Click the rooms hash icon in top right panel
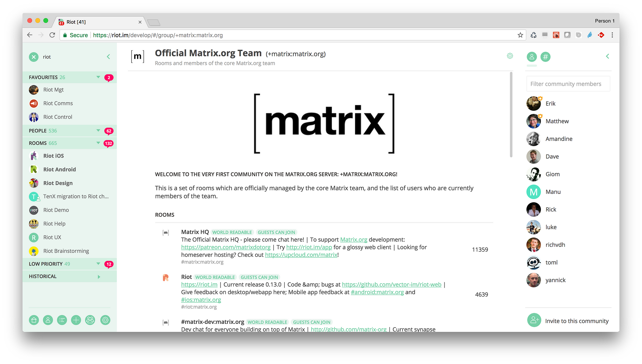642x364 pixels. coord(545,56)
